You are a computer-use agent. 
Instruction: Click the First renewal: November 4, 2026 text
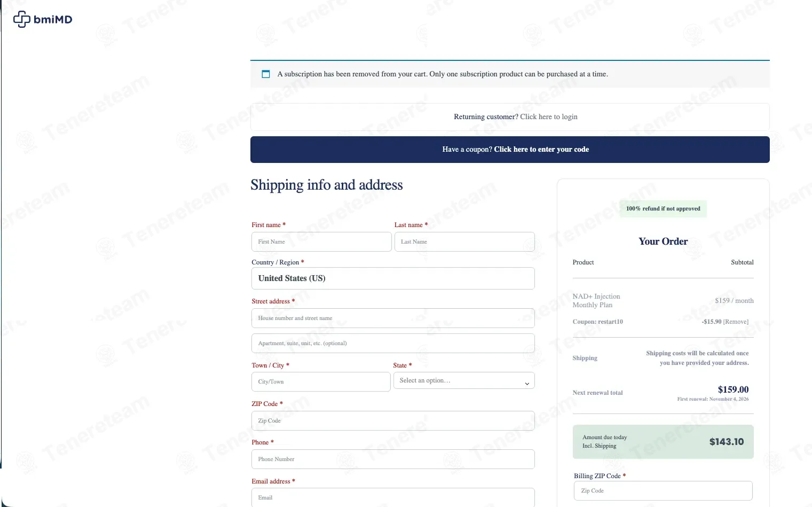(713, 399)
